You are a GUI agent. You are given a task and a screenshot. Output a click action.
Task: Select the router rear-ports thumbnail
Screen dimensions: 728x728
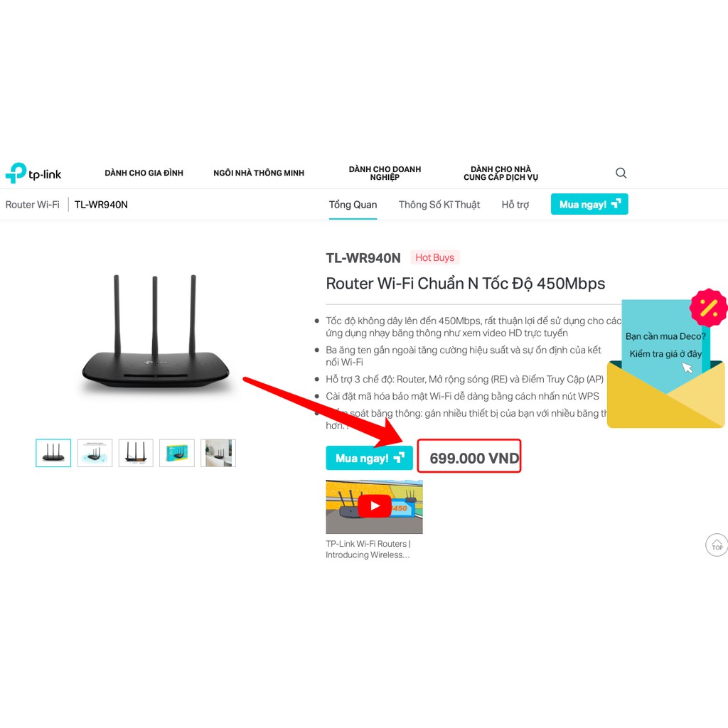pyautogui.click(x=136, y=453)
